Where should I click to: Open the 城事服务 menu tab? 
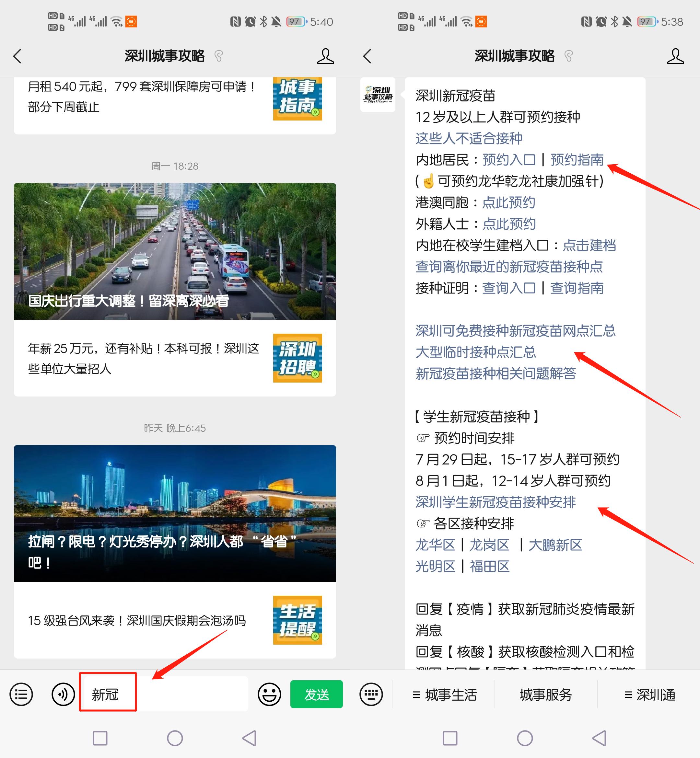(545, 695)
